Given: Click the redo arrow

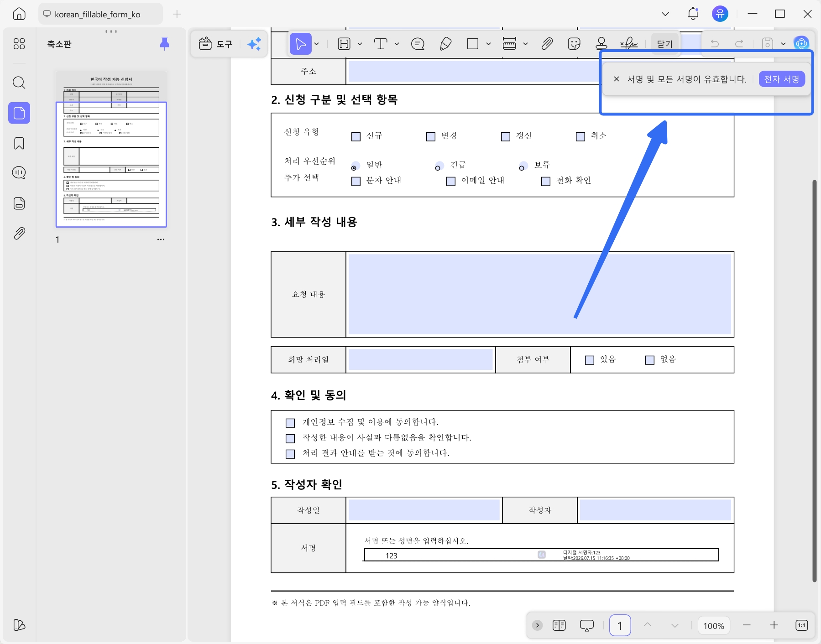Looking at the screenshot, I should tap(739, 44).
